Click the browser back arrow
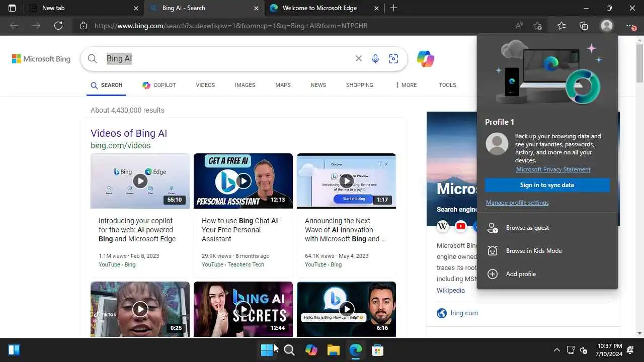The image size is (644, 362). click(14, 26)
